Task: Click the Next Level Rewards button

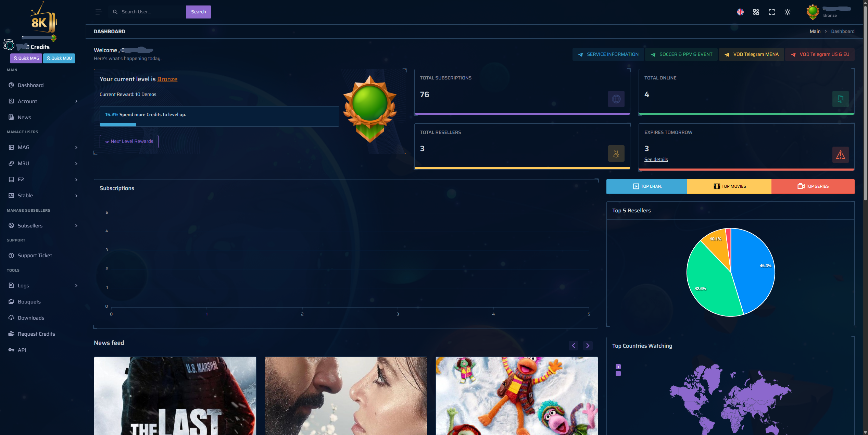Action: point(129,141)
